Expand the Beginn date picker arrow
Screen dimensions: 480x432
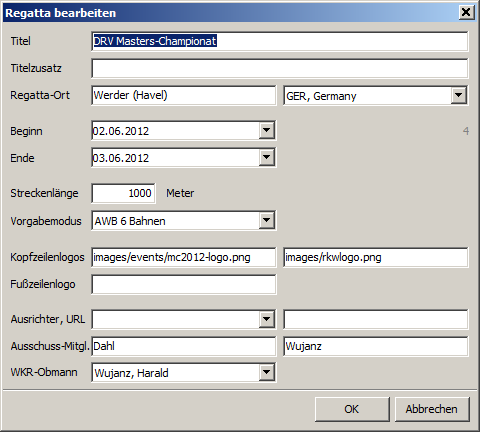coord(267,130)
